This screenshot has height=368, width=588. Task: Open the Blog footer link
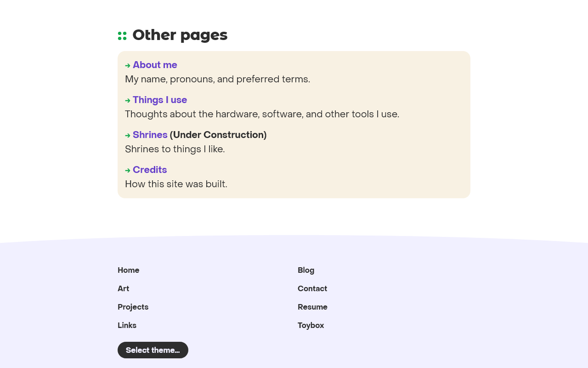pos(306,270)
